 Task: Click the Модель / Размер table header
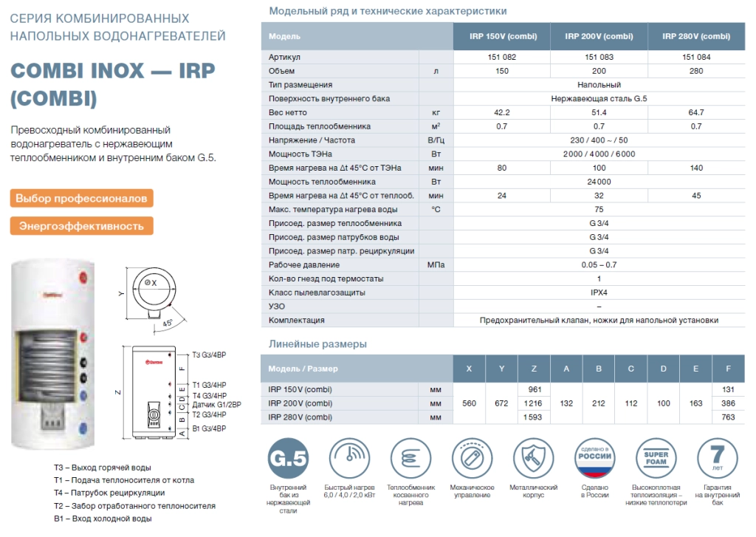click(303, 369)
